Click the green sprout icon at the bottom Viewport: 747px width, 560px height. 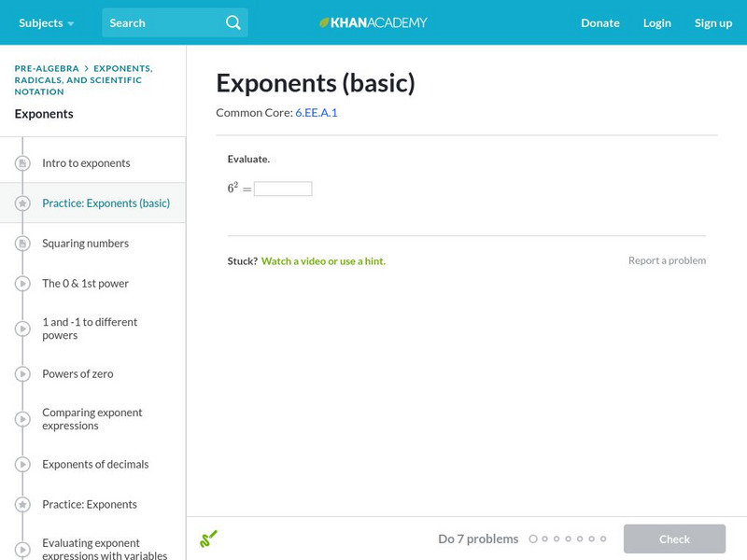209,538
